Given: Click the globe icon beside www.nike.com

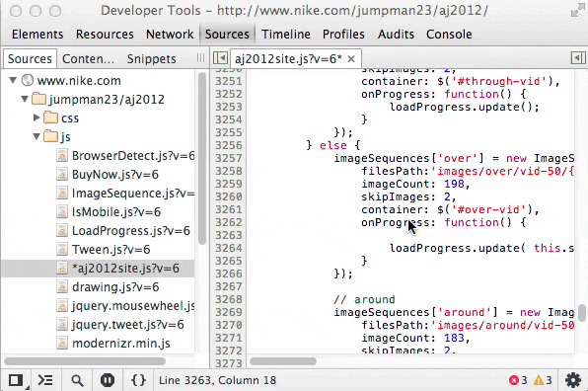Looking at the screenshot, I should coord(28,80).
